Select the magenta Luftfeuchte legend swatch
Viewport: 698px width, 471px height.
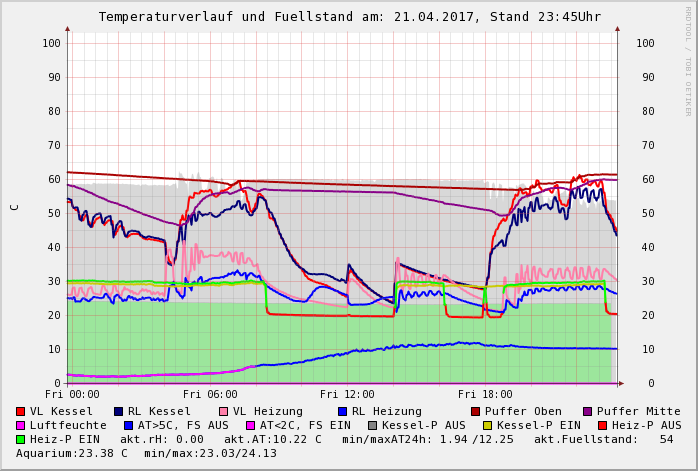click(21, 425)
